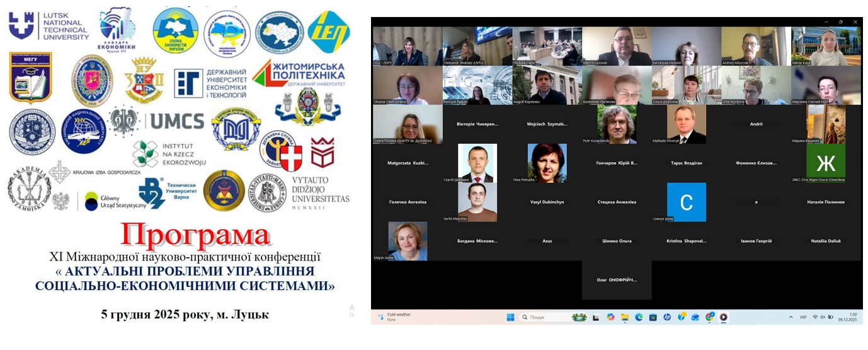Select Фоменко Єлизав... participant tile

[755, 163]
